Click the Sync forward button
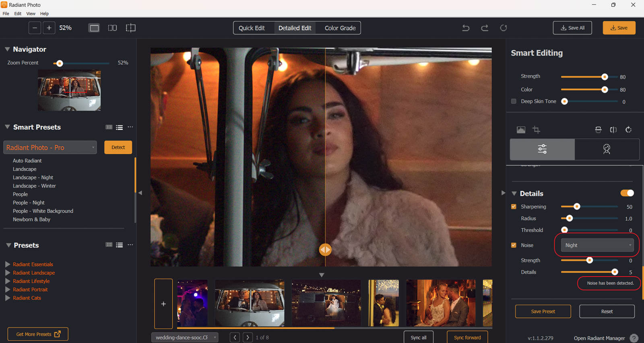This screenshot has width=644, height=343. tap(467, 337)
